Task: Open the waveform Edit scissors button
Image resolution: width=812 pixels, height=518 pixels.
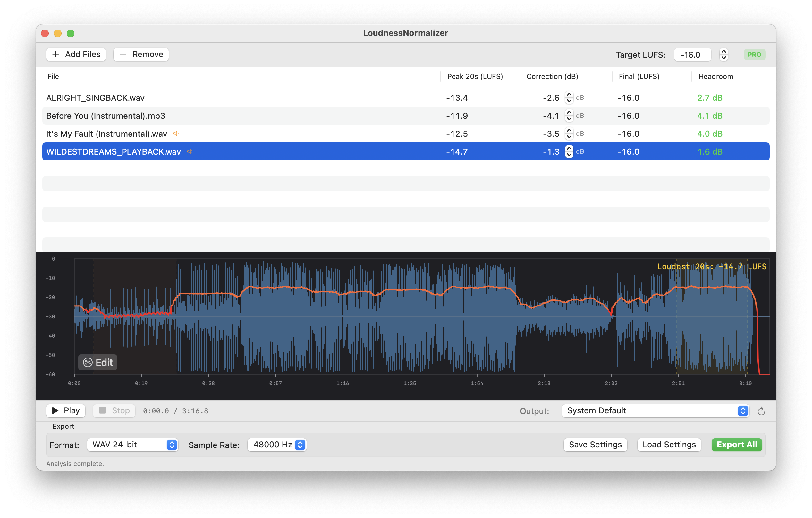Action: (98, 362)
